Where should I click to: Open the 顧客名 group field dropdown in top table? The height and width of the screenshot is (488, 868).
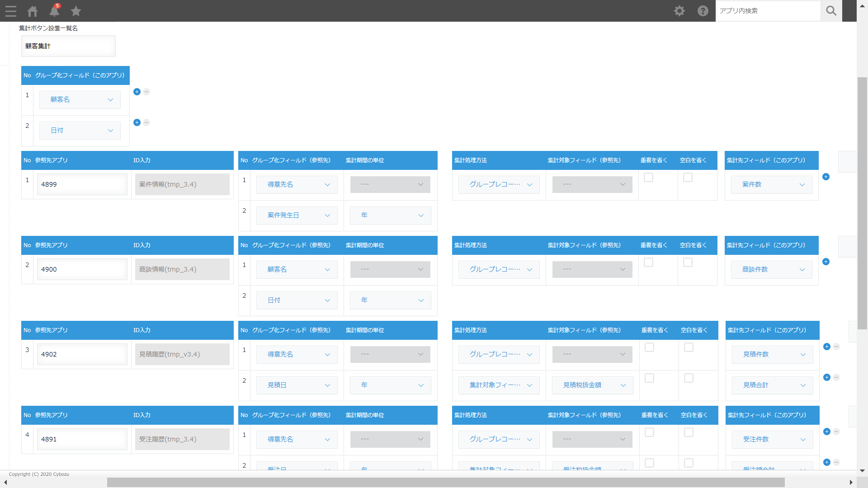(x=80, y=100)
